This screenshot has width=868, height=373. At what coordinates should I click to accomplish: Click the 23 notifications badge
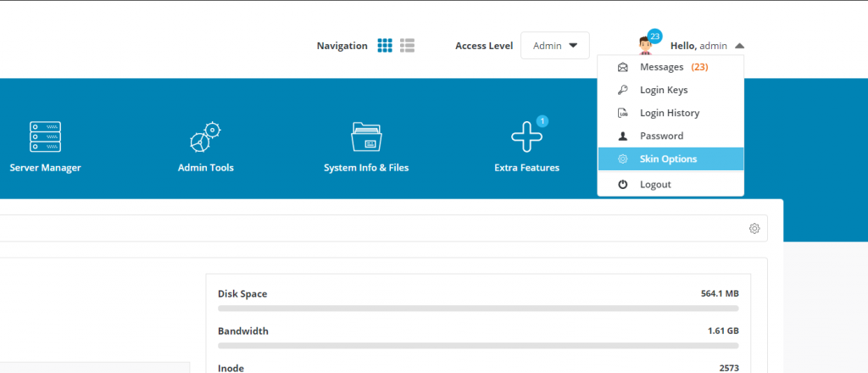click(x=655, y=36)
